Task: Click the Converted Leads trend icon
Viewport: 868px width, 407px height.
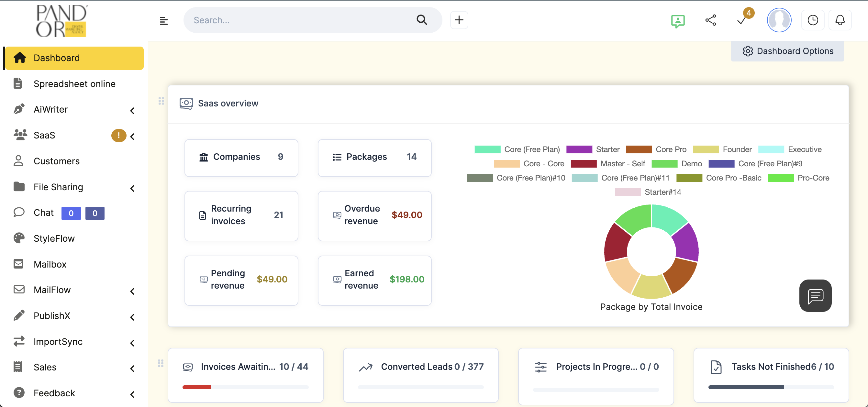Action: (366, 367)
